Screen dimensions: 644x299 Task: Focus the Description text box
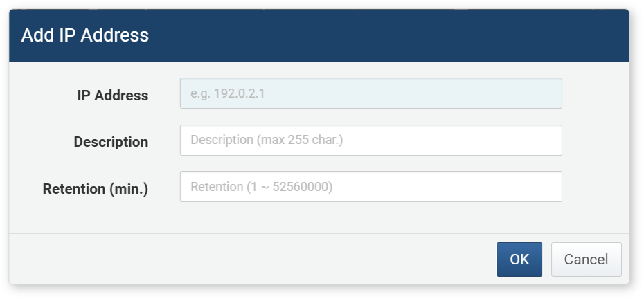click(370, 141)
